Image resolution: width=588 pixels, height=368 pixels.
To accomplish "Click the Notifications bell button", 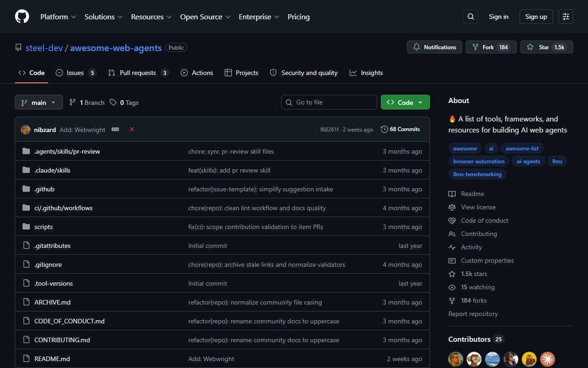I will click(x=435, y=47).
